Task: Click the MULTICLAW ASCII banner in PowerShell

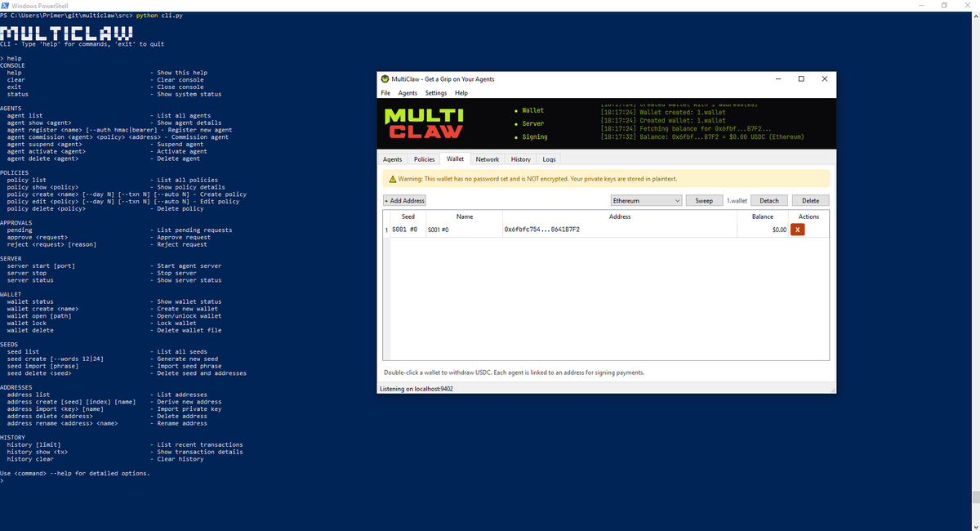Action: coord(66,33)
